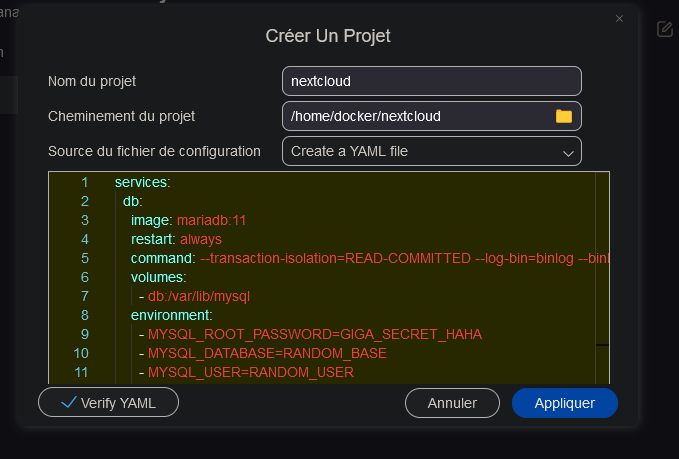Screen dimensions: 679x459
Task: Click the Verify YAML checkmark icon
Action: click(69, 402)
